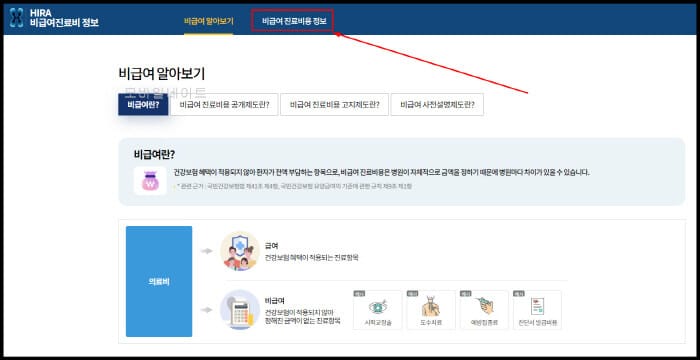
Task: Click the 건강보험 혜택이 적용되는 진료항목 text
Action: [312, 258]
